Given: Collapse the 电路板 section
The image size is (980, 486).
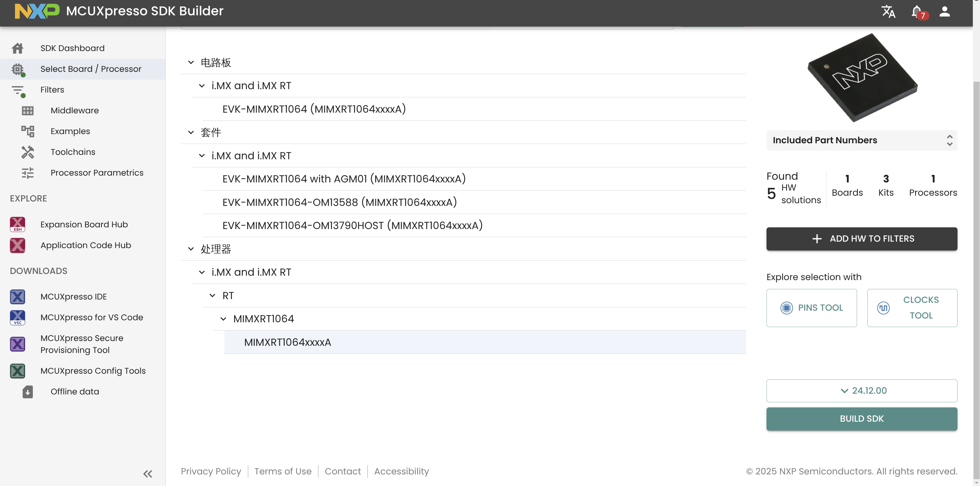Looking at the screenshot, I should (x=191, y=62).
